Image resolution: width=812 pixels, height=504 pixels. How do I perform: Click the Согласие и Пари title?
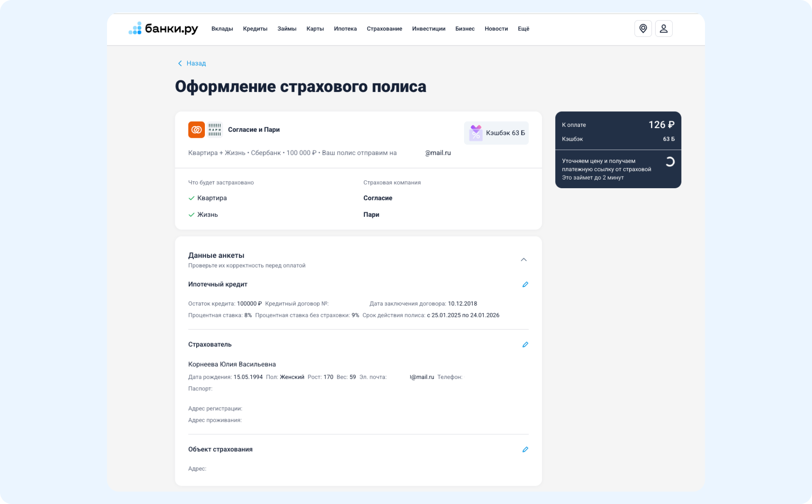pyautogui.click(x=254, y=130)
